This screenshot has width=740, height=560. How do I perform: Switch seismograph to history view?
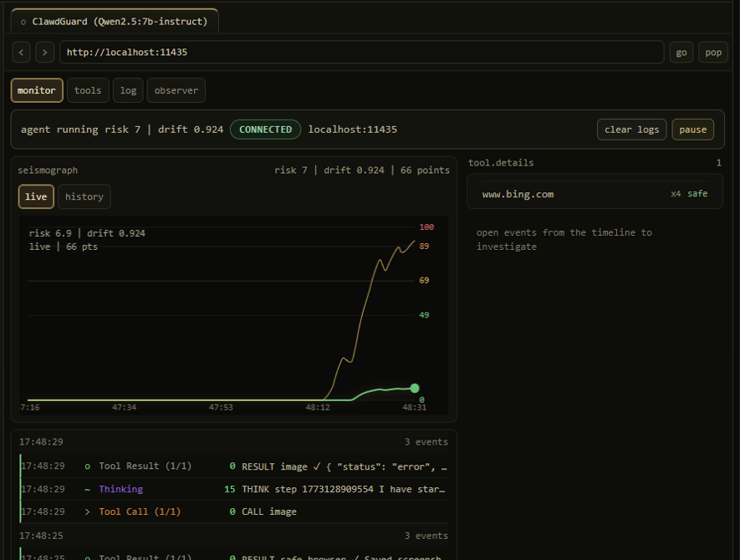coord(84,196)
